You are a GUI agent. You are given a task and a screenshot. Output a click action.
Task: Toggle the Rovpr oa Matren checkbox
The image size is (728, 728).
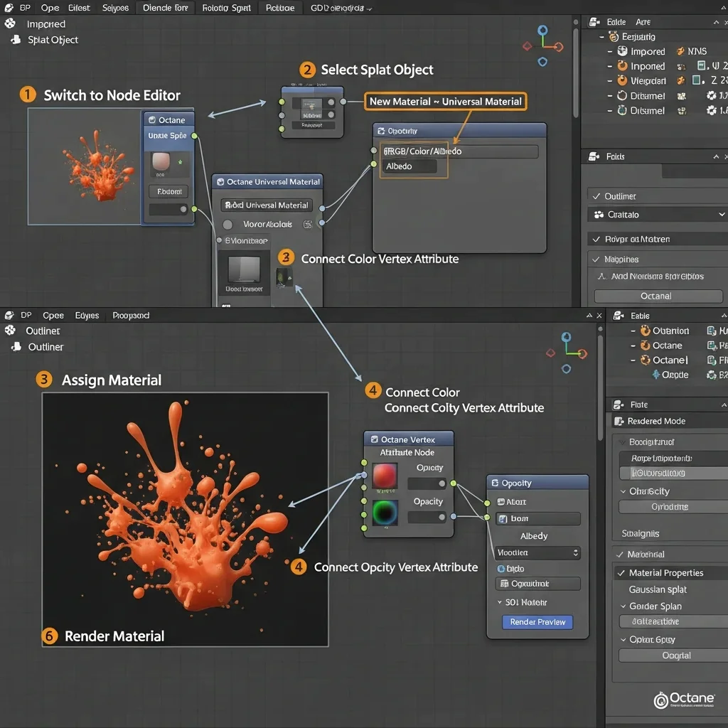pos(596,239)
